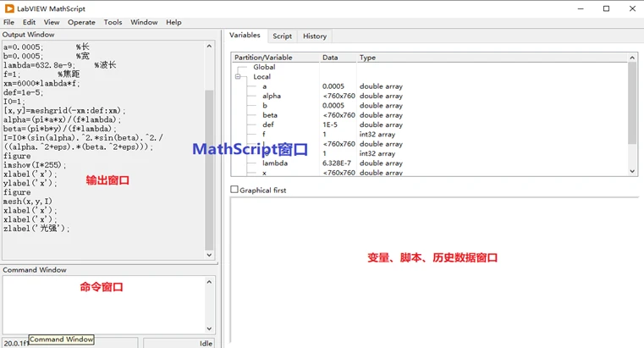
Task: Select variable lambda in the list
Action: 275,163
